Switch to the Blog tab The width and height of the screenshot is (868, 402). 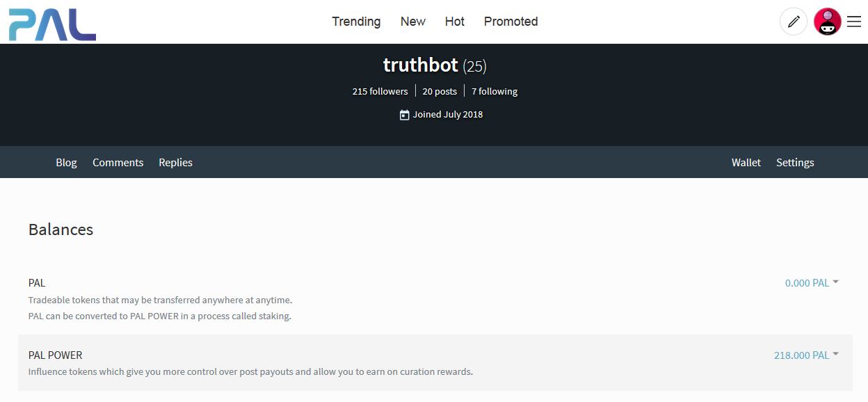point(66,162)
